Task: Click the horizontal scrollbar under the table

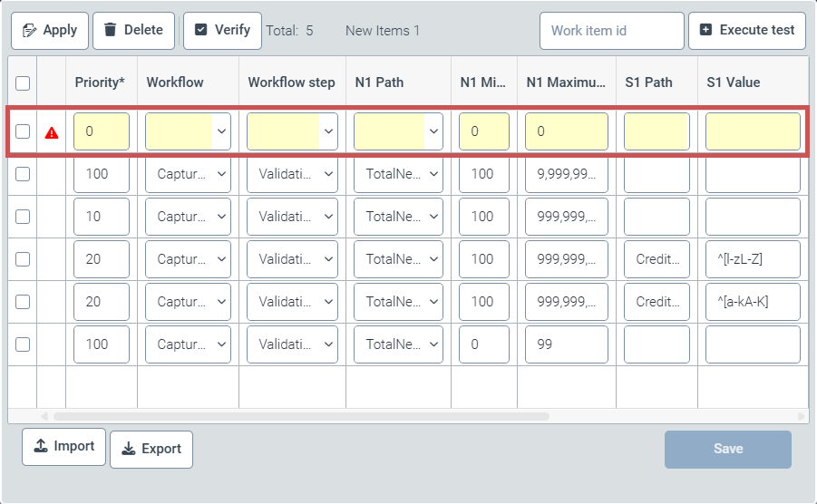Action: tap(301, 416)
